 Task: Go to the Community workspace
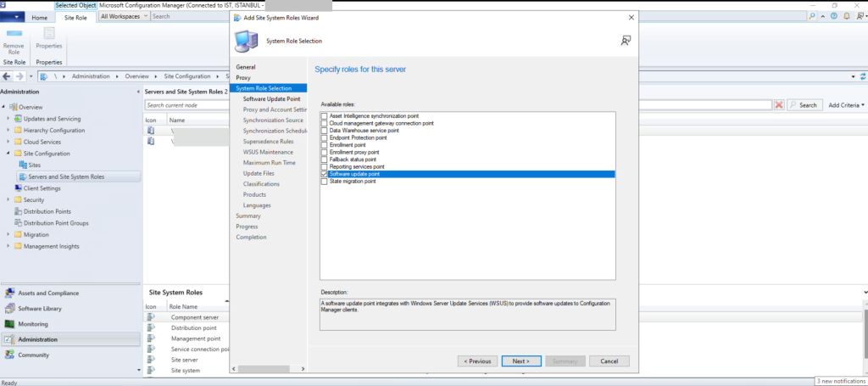[33, 355]
